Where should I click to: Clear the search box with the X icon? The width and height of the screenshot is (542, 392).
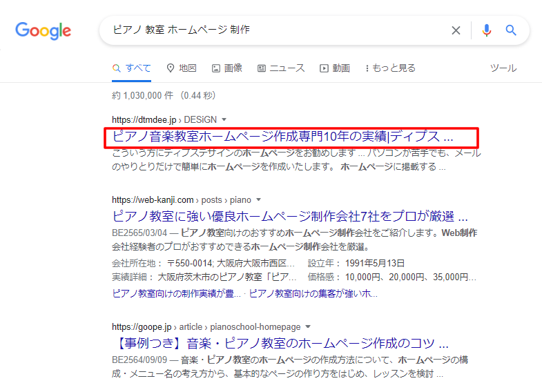pos(456,30)
